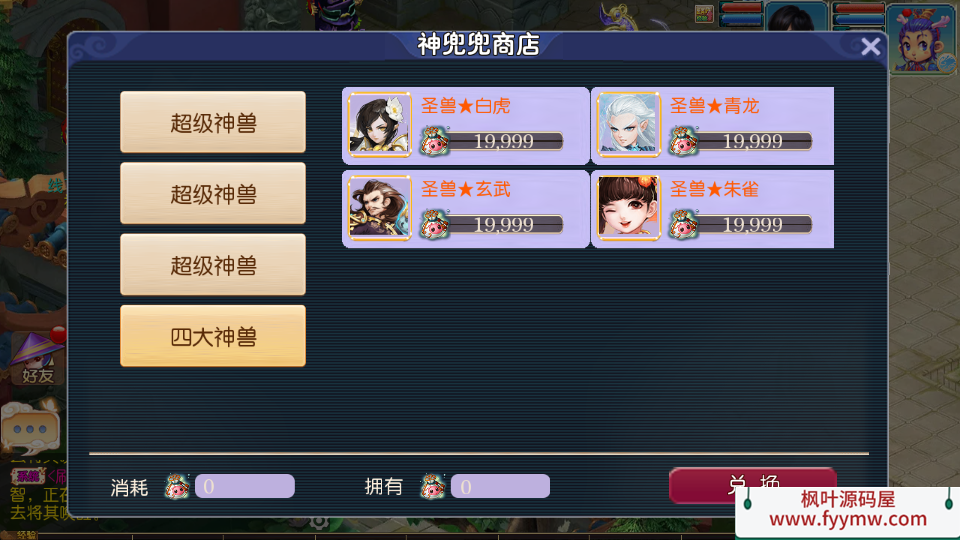Open the 好友 friends icon

coord(37,360)
